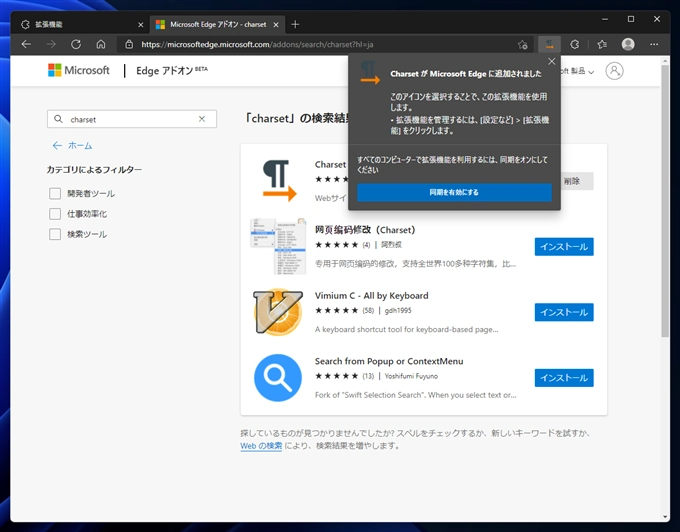Reload the current page
680x532 pixels.
76,44
